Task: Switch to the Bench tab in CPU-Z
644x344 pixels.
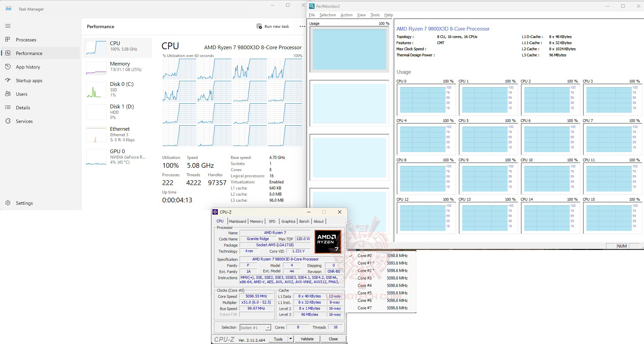Action: (x=304, y=221)
